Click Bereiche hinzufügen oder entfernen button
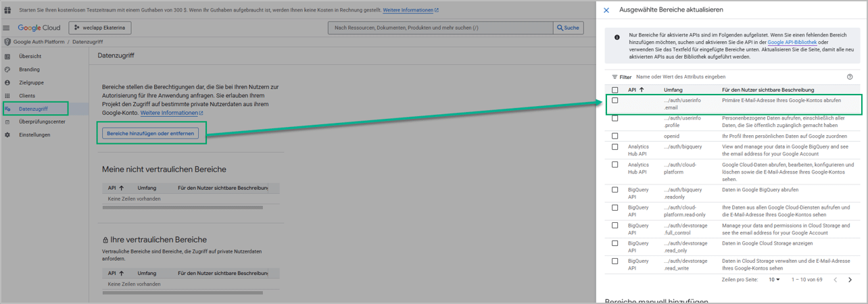 pos(151,134)
